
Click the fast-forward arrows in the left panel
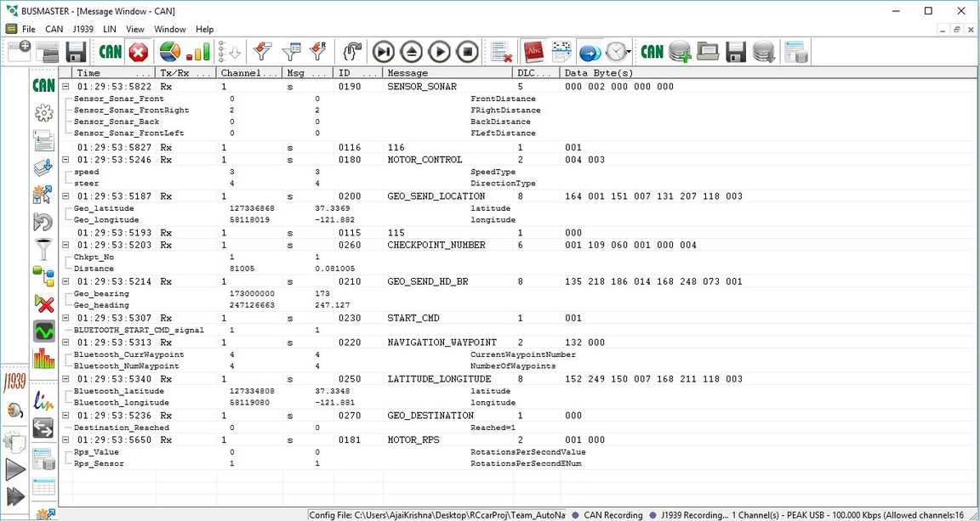(x=15, y=496)
